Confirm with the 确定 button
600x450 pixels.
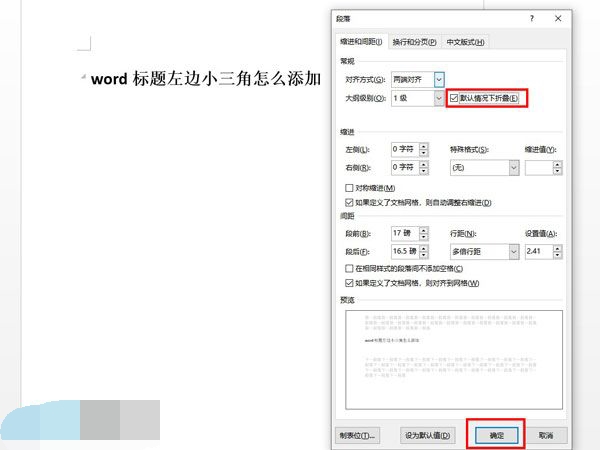point(495,435)
